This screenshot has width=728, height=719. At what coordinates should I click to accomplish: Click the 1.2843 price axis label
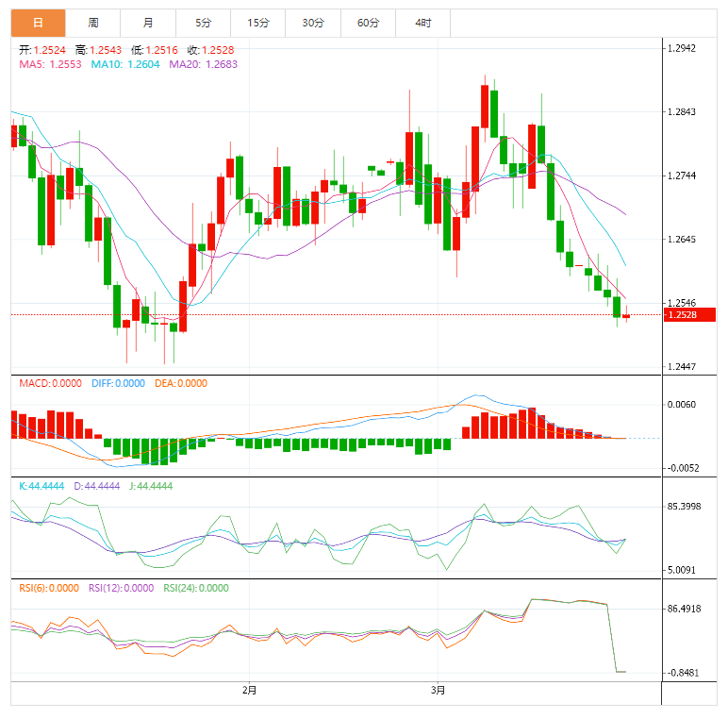click(x=682, y=112)
